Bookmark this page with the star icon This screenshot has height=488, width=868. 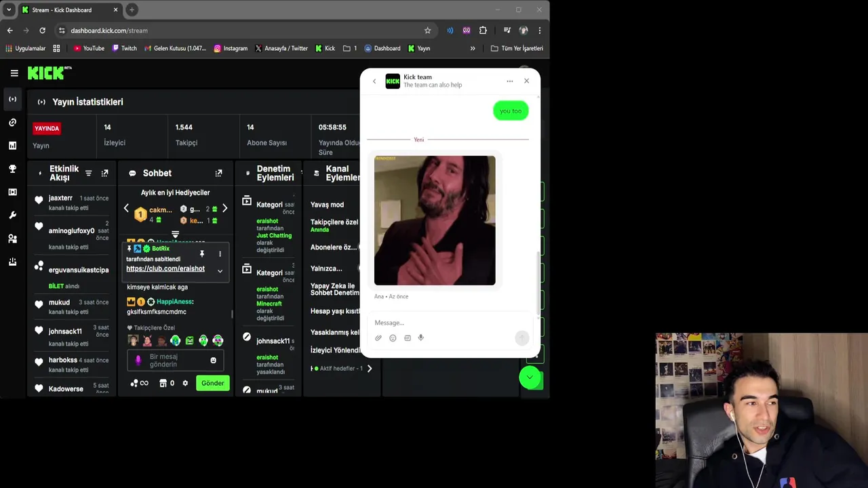click(427, 30)
